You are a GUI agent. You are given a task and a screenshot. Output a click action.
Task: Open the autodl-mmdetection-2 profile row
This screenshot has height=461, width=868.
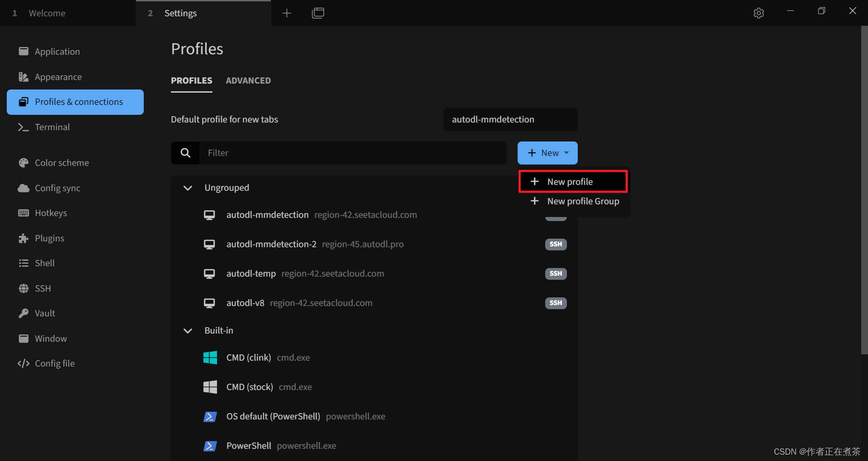pos(374,244)
